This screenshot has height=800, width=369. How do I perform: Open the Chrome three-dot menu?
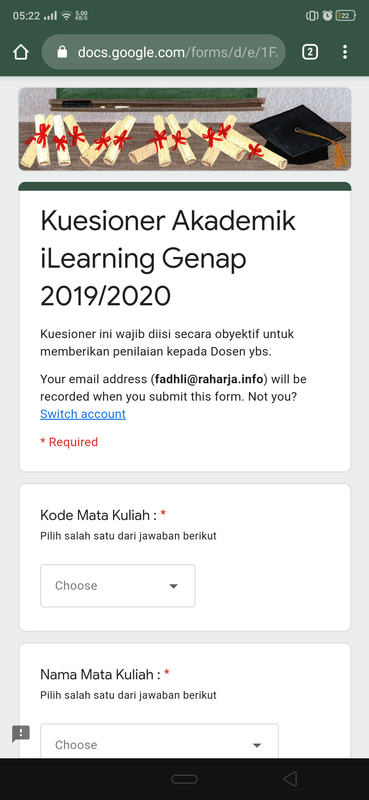tap(345, 52)
